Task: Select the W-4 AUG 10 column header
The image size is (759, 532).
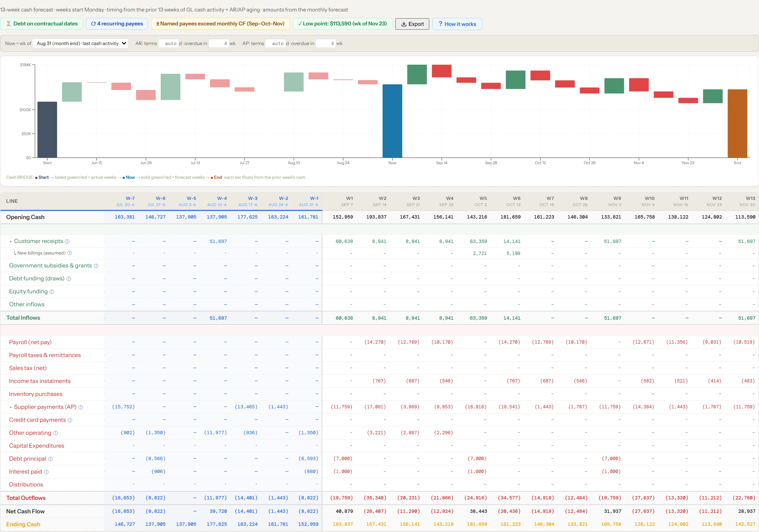Action: click(217, 201)
